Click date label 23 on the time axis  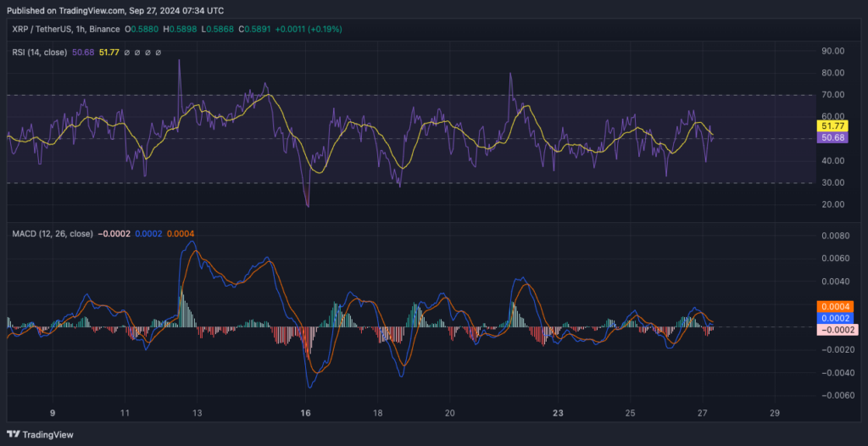[558, 413]
